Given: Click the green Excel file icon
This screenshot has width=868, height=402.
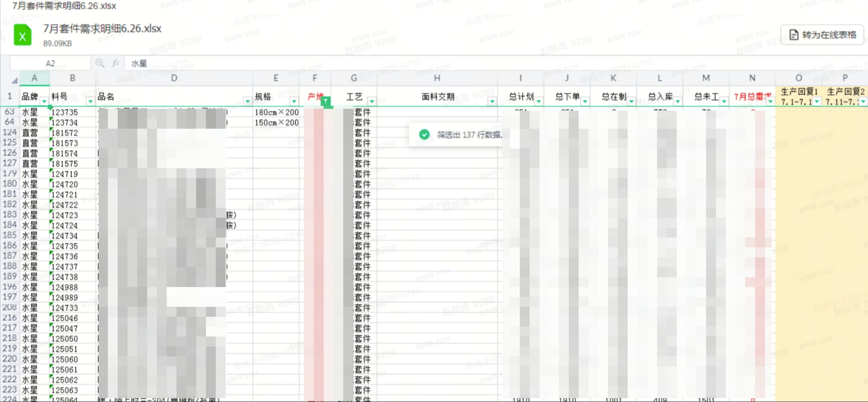Looking at the screenshot, I should [22, 35].
